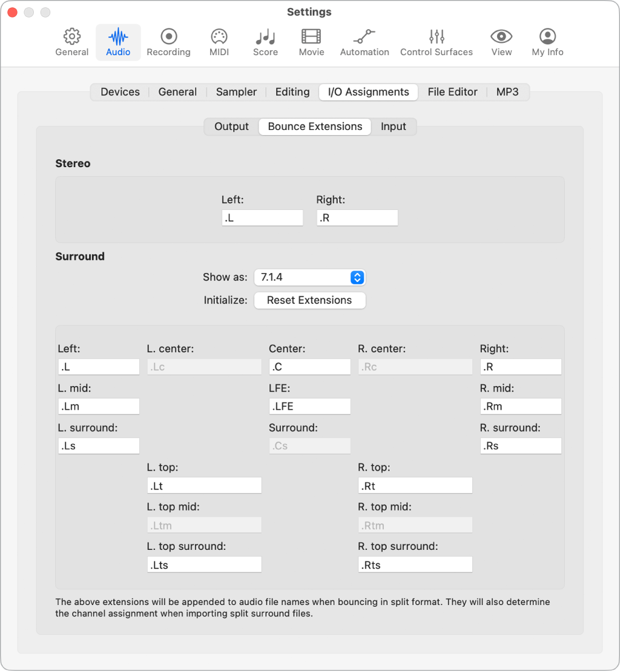Click the Reset Extensions button
Image resolution: width=620 pixels, height=672 pixels.
click(x=309, y=300)
